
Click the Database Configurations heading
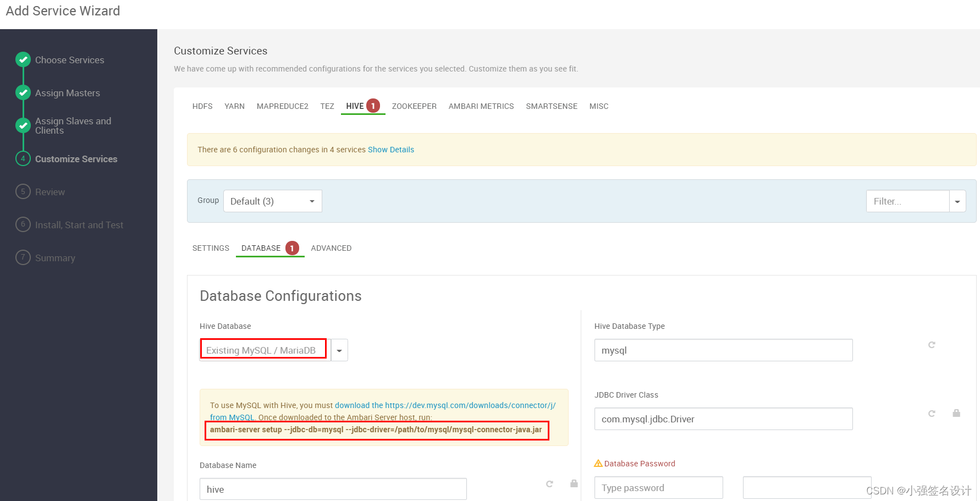pos(280,296)
